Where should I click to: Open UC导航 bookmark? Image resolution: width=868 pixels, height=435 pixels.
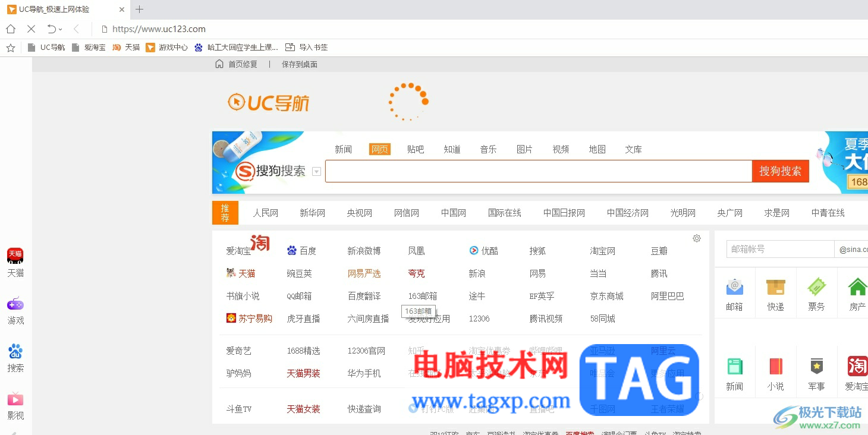(47, 48)
